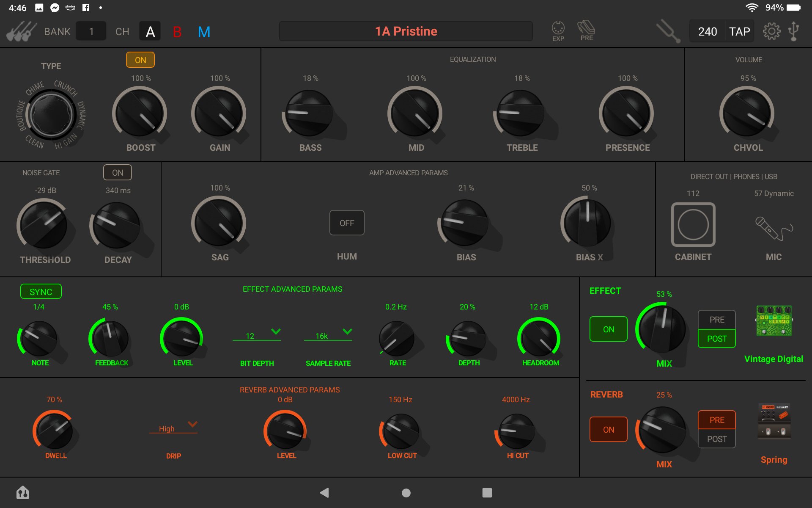Tap the USB connection icon
Screen dimensions: 812x508
(x=794, y=31)
